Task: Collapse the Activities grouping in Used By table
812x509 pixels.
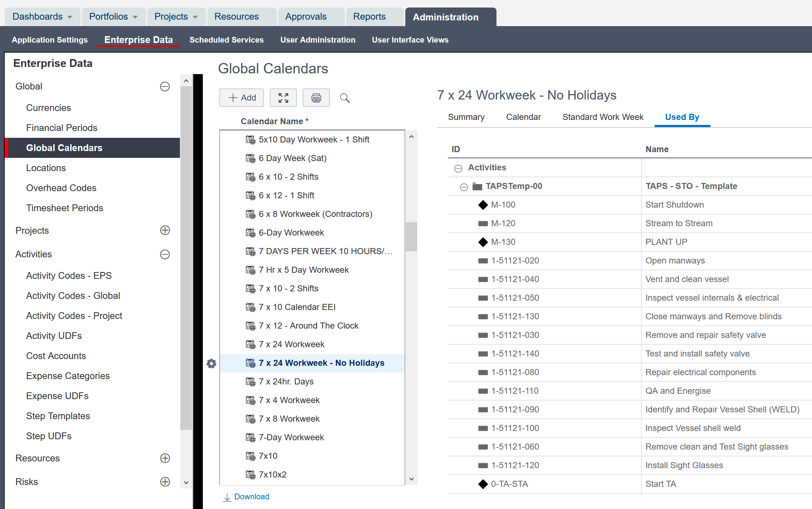Action: pos(458,168)
